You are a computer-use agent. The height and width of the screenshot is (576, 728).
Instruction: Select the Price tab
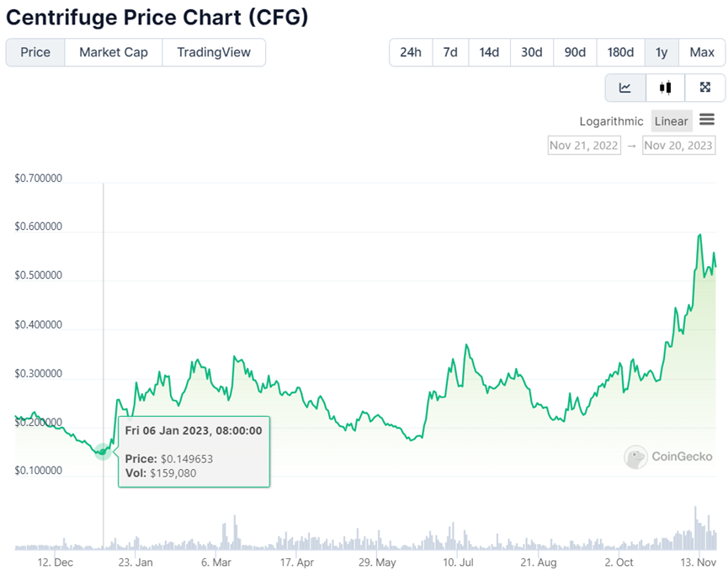click(35, 52)
